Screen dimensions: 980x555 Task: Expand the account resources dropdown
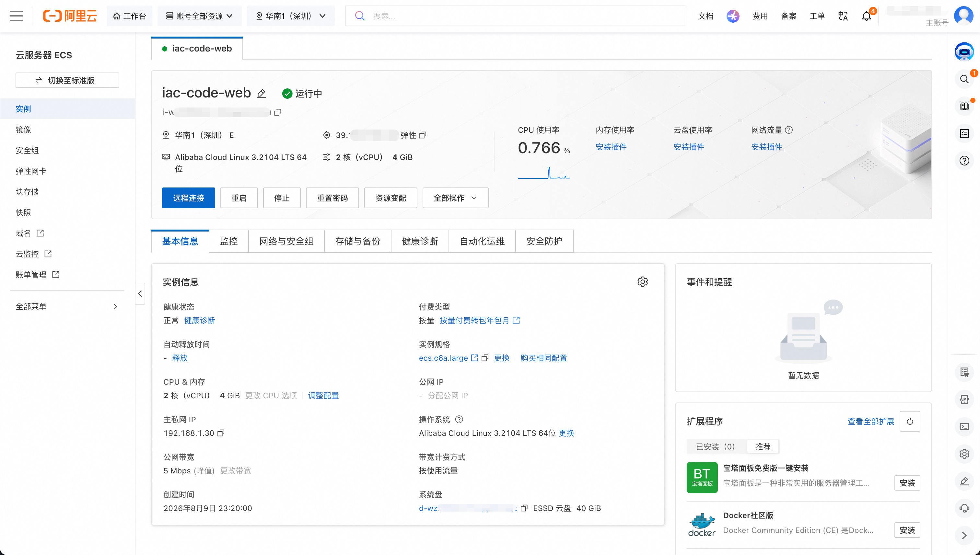(199, 16)
